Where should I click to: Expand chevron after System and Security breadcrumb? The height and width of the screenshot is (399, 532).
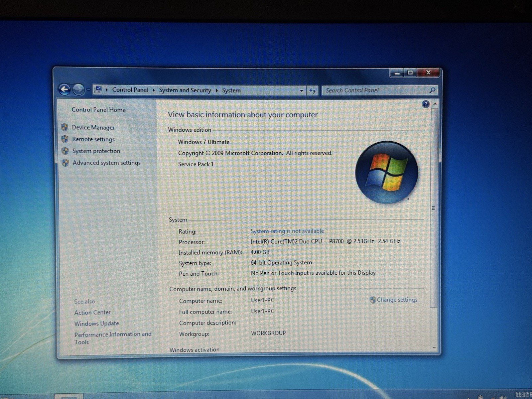click(x=217, y=90)
